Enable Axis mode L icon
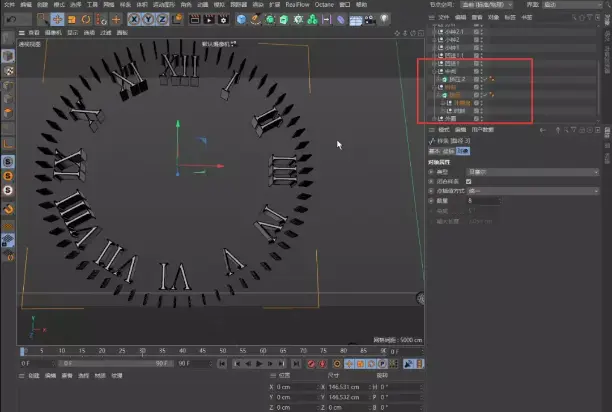Image resolution: width=612 pixels, height=412 pixels. tap(8, 144)
